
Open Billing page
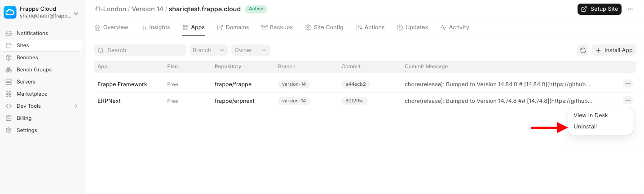pos(24,118)
